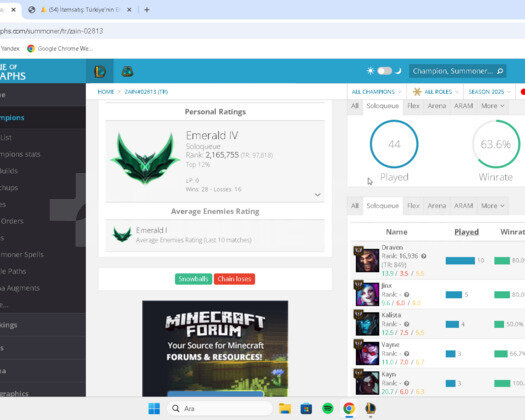
Task: Switch to the Teamfight Tactics icon tab
Action: click(x=127, y=71)
